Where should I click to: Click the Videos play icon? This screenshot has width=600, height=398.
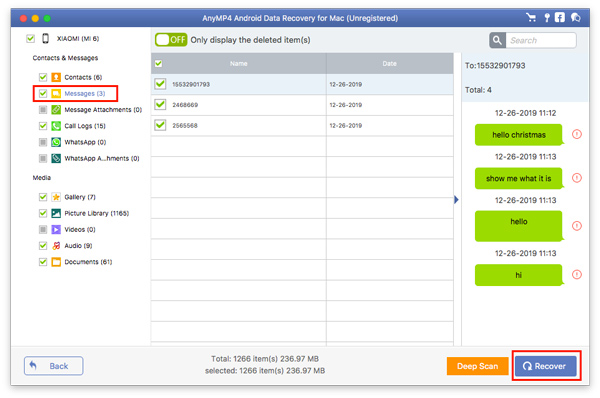(56, 230)
